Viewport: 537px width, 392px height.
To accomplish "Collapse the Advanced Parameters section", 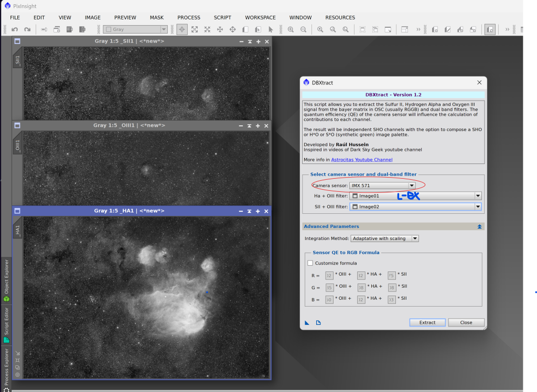I will (479, 226).
